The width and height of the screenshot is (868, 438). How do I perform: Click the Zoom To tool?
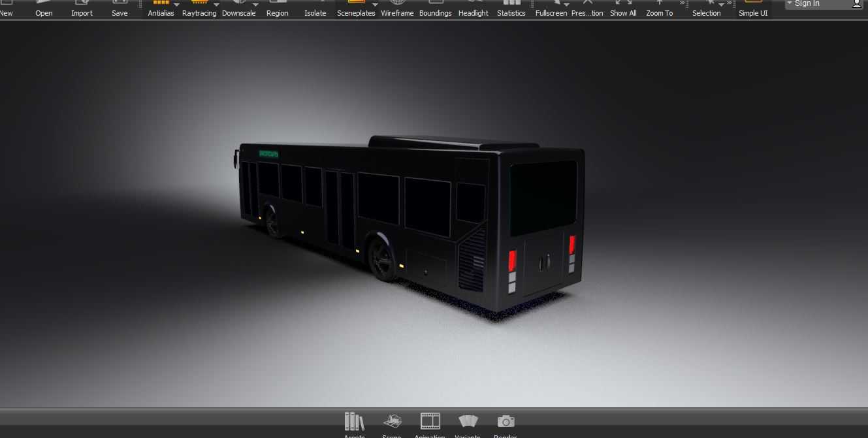tap(659, 8)
